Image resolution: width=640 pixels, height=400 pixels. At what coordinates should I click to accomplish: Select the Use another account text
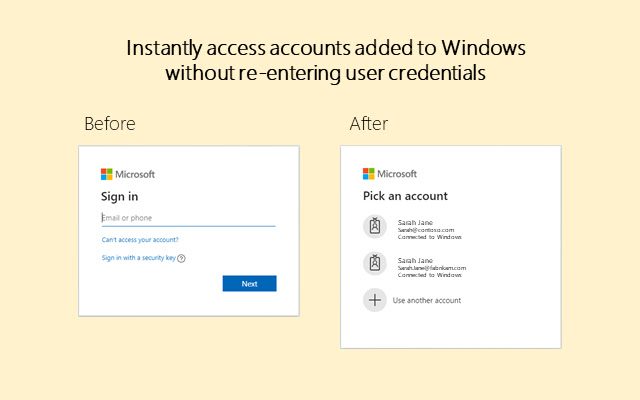point(427,300)
